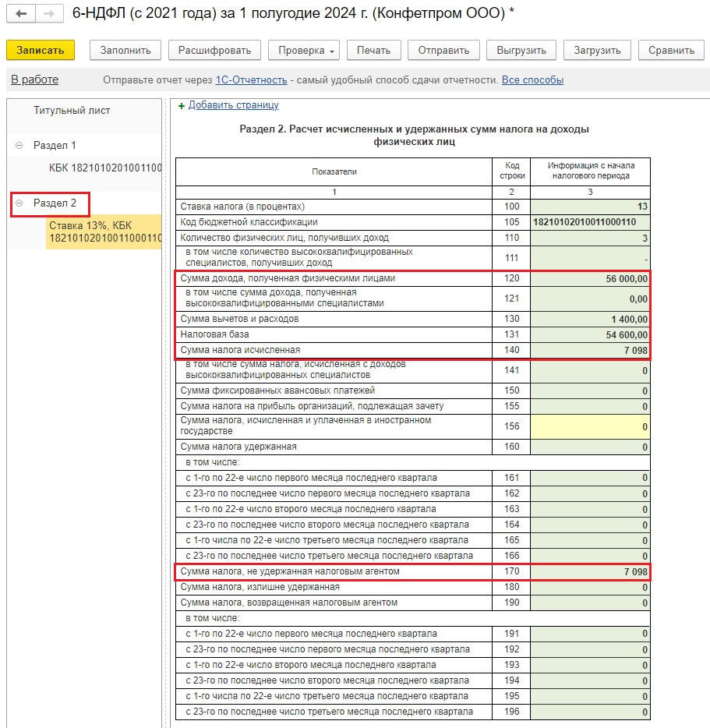Click the tax rate value field for line 100

(590, 207)
